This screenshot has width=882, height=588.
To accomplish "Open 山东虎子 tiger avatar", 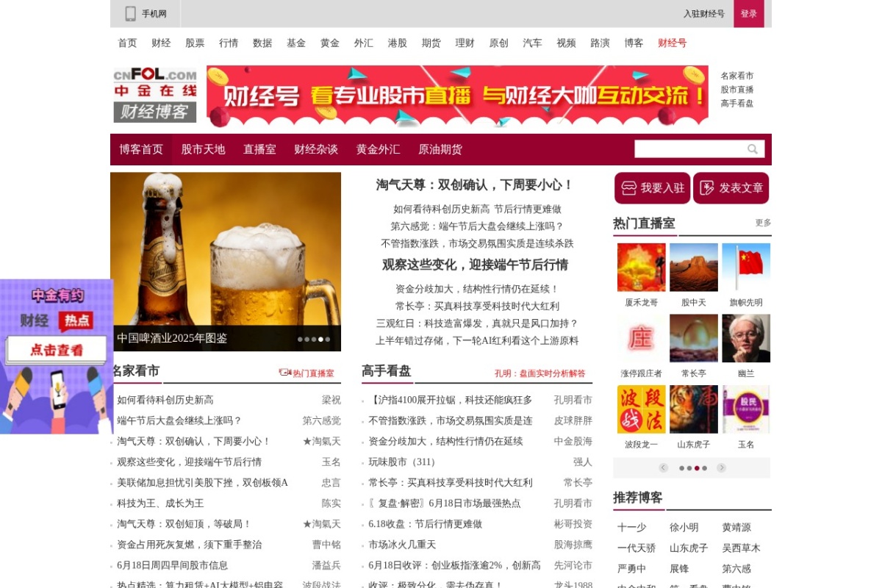I will click(x=694, y=409).
